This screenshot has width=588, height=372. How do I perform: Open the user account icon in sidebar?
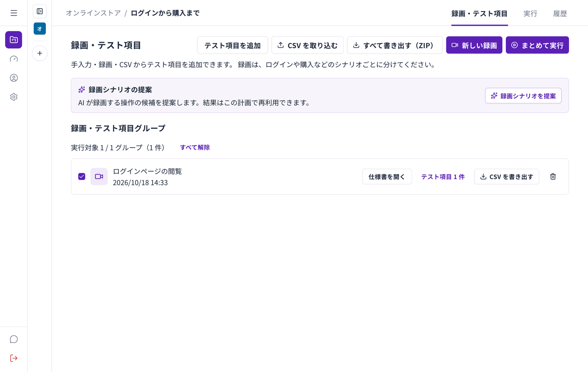pyautogui.click(x=14, y=78)
